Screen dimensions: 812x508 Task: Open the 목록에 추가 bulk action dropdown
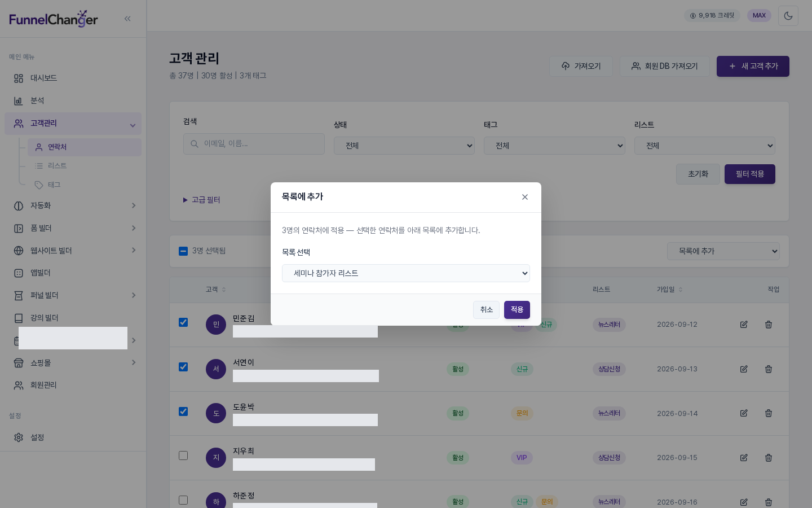[x=723, y=251]
